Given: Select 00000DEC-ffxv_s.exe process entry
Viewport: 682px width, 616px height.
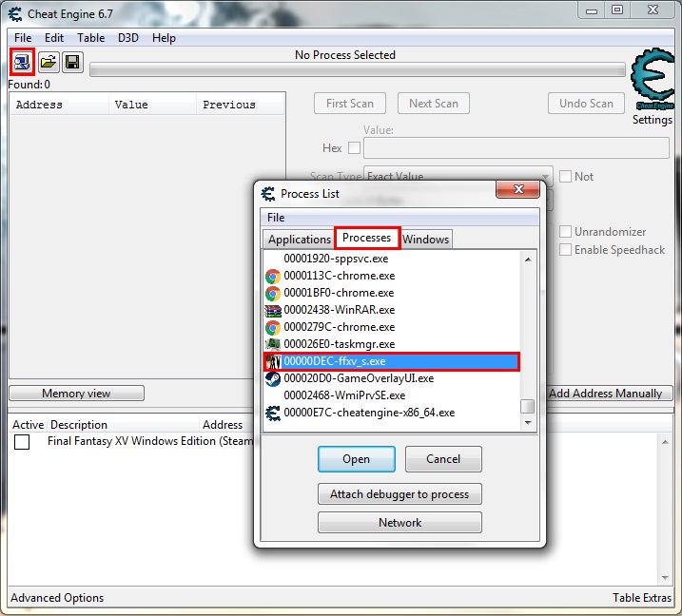Looking at the screenshot, I should pyautogui.click(x=392, y=361).
